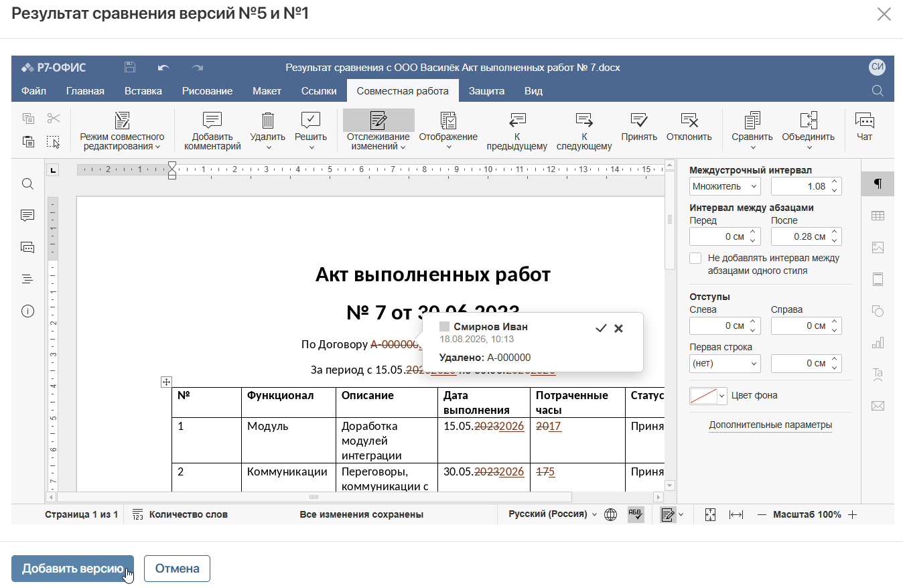Save the document with the floppy disk icon

click(130, 68)
